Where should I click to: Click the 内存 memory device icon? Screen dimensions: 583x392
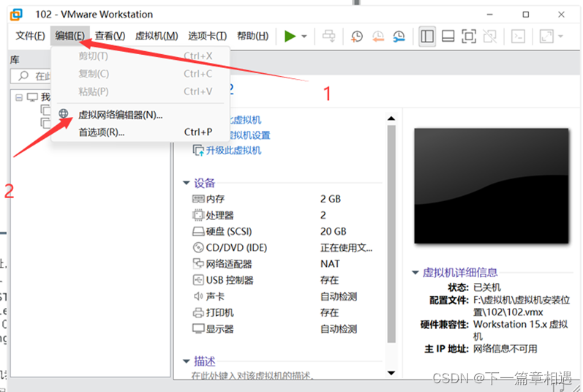point(198,199)
